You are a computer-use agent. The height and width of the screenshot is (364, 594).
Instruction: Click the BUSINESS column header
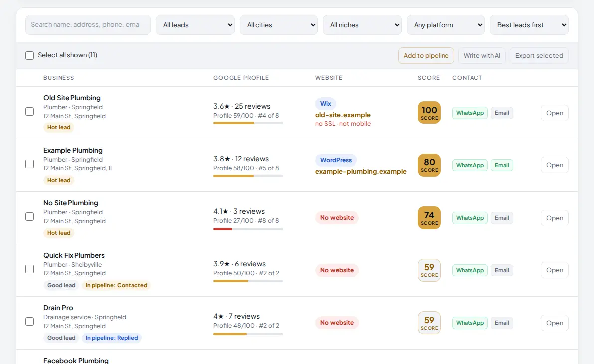59,78
